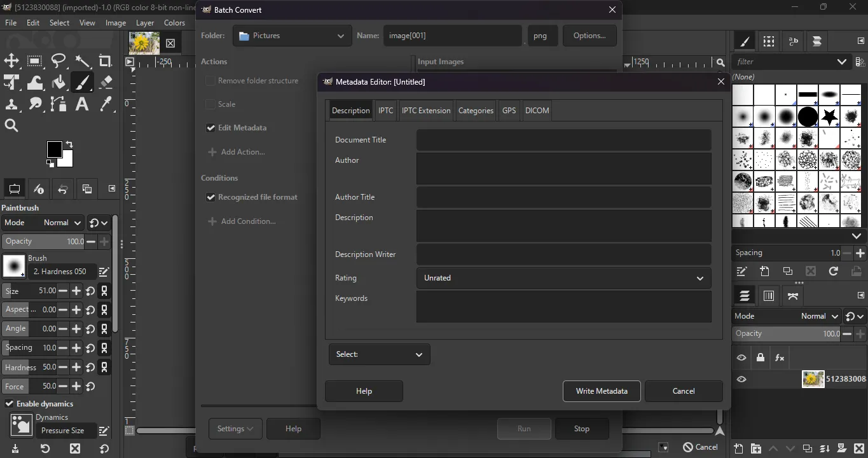Open the Options dialog in Batch Convert
868x458 pixels.
589,35
